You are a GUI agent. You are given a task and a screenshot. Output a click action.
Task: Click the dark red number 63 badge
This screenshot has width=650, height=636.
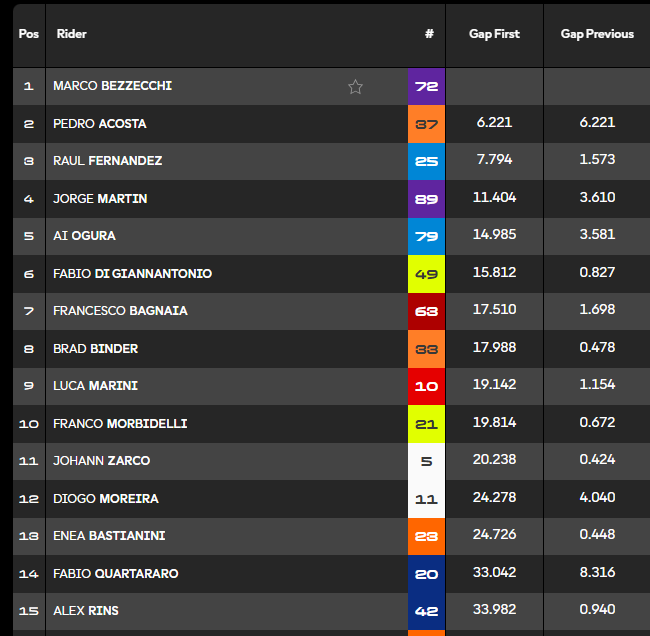(426, 311)
